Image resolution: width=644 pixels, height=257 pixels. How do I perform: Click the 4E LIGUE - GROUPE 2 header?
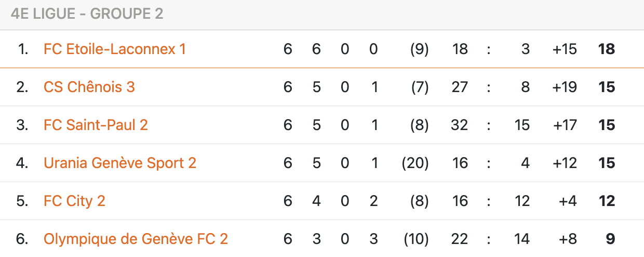(x=87, y=14)
